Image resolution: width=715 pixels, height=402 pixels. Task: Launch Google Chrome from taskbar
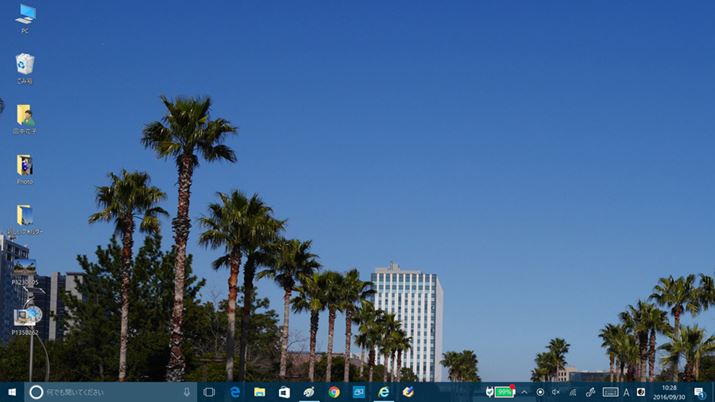tap(334, 392)
